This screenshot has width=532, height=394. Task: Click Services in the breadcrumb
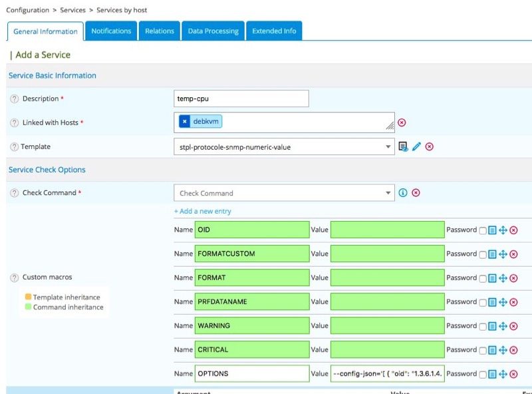point(72,10)
